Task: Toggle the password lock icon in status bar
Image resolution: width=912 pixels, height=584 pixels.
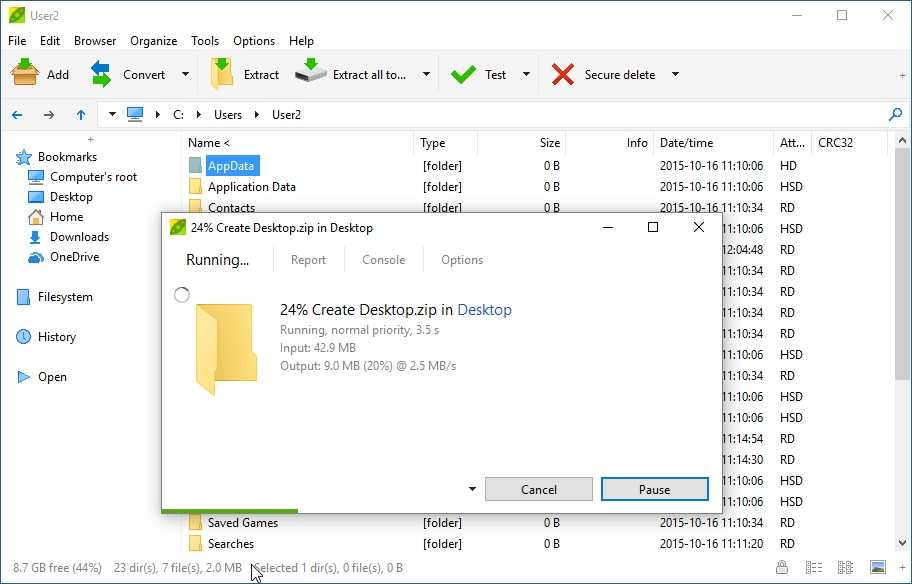Action: [x=780, y=568]
